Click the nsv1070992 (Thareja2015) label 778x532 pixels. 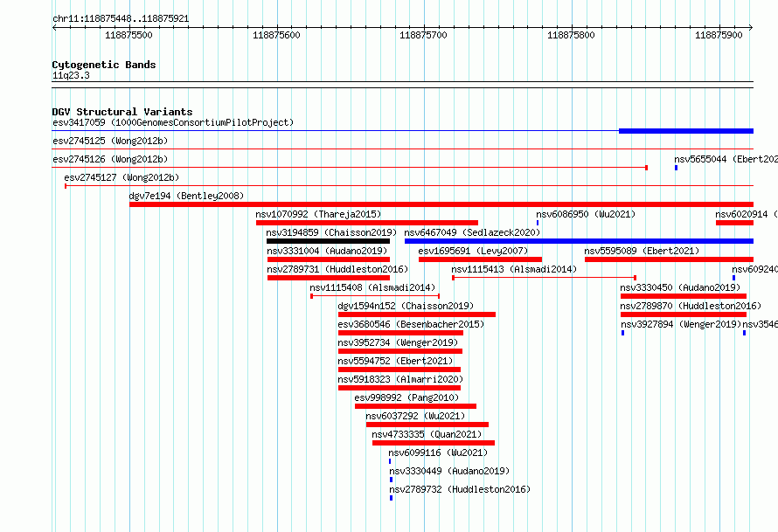click(318, 214)
